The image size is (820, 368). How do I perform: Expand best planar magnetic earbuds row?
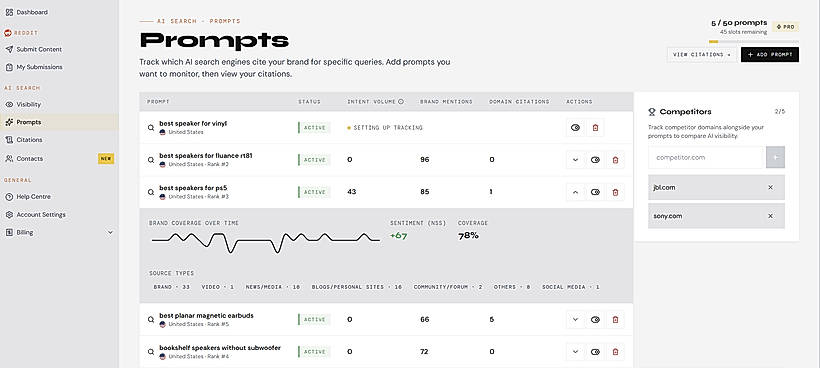pos(575,319)
